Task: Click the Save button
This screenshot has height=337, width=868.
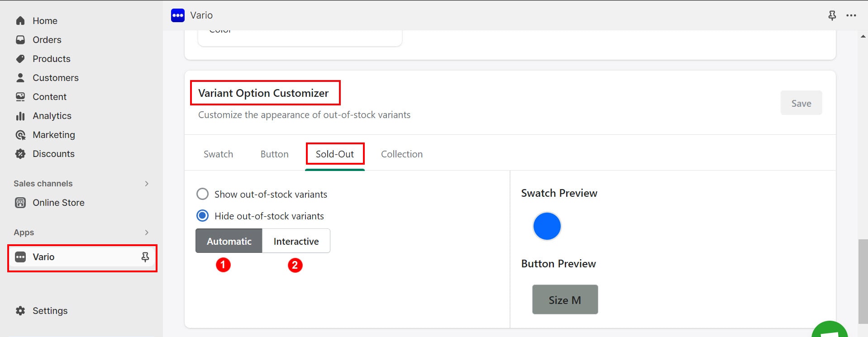Action: [801, 103]
